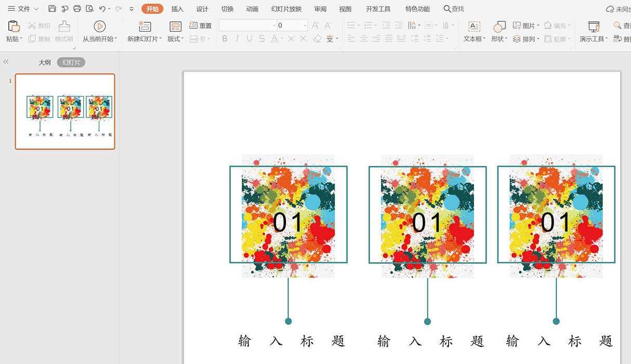Click the Print icon in quick access bar
The width and height of the screenshot is (631, 364).
(77, 9)
